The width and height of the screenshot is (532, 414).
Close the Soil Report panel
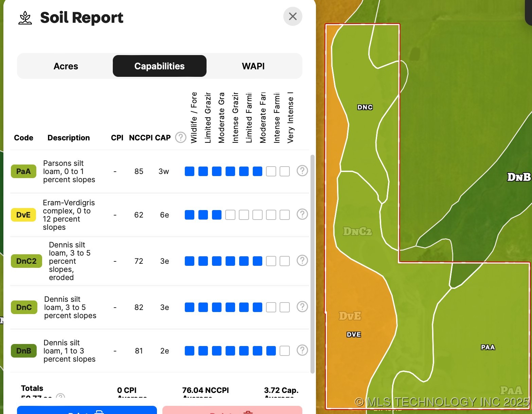[292, 16]
